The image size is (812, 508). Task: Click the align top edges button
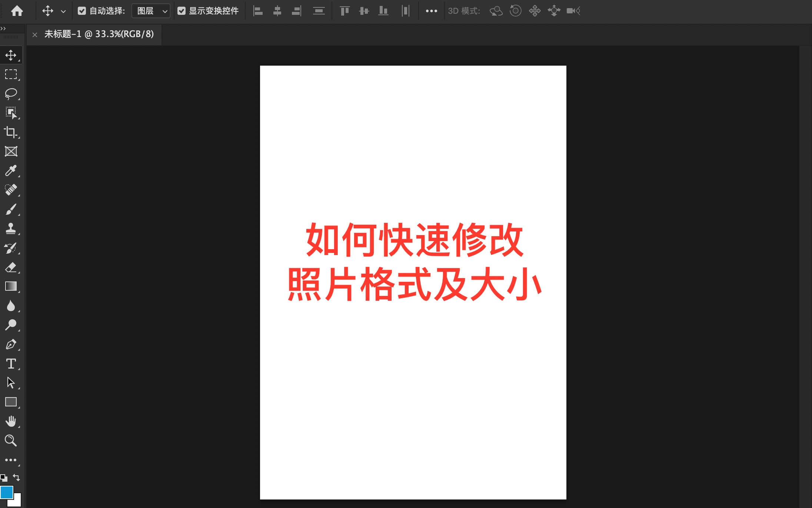point(345,11)
